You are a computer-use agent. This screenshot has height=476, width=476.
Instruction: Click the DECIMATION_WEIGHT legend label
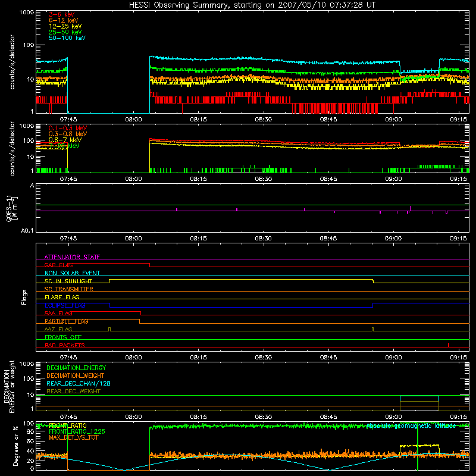point(76,375)
